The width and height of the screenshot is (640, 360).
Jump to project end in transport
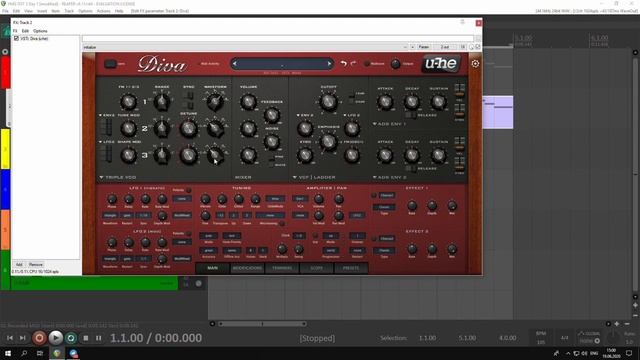22,338
